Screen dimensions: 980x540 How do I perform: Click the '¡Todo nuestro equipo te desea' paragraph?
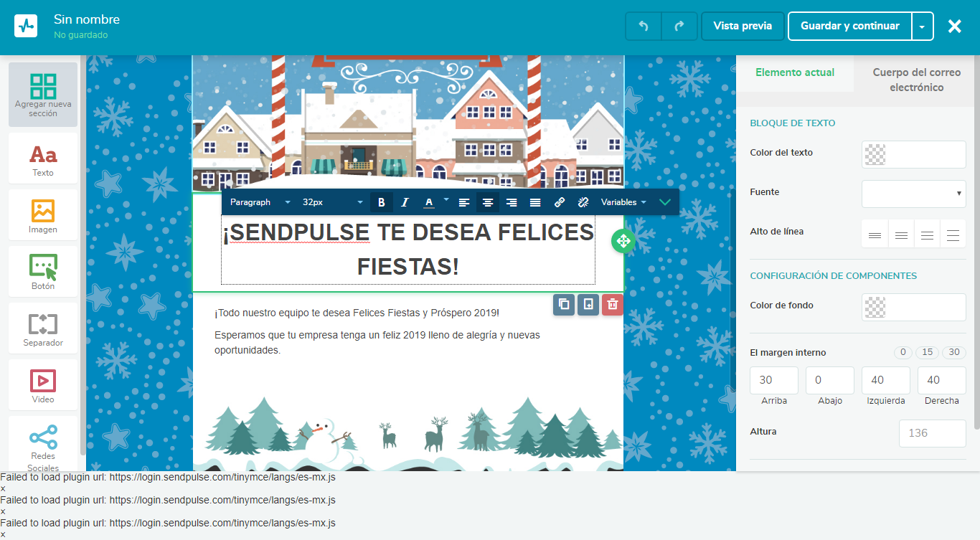coord(357,313)
